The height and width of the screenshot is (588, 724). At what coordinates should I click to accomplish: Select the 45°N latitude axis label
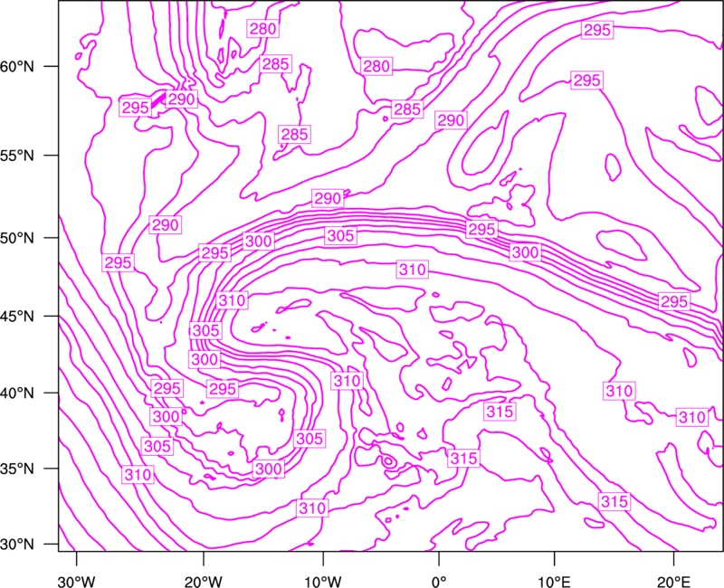point(17,317)
